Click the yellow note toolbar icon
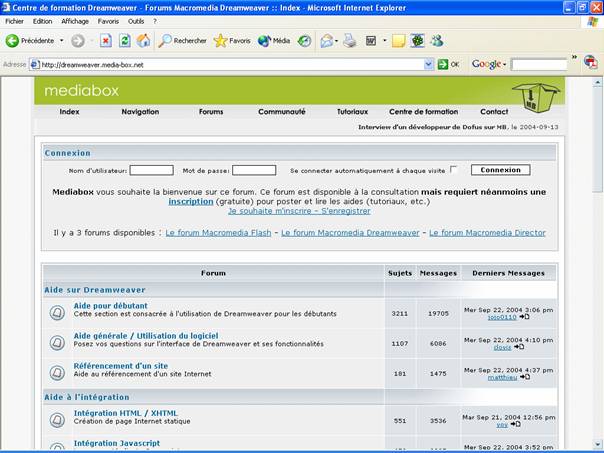This screenshot has width=604, height=453. pyautogui.click(x=398, y=40)
